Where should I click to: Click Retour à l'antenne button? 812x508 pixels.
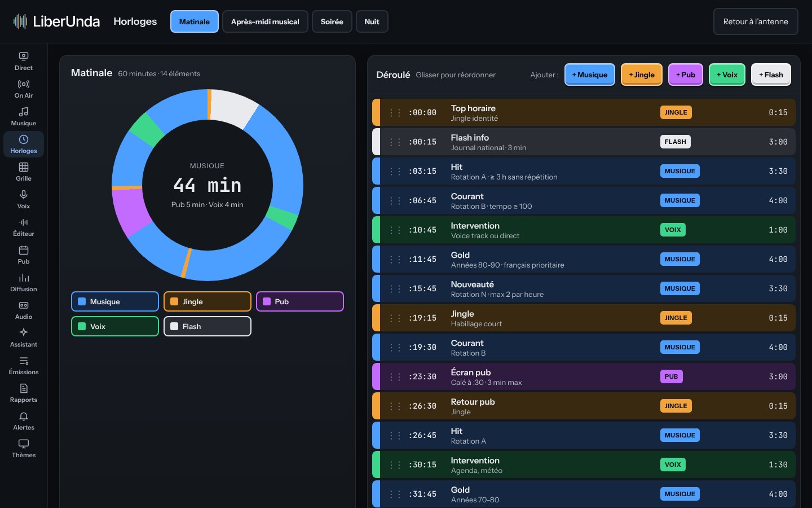[x=756, y=21]
